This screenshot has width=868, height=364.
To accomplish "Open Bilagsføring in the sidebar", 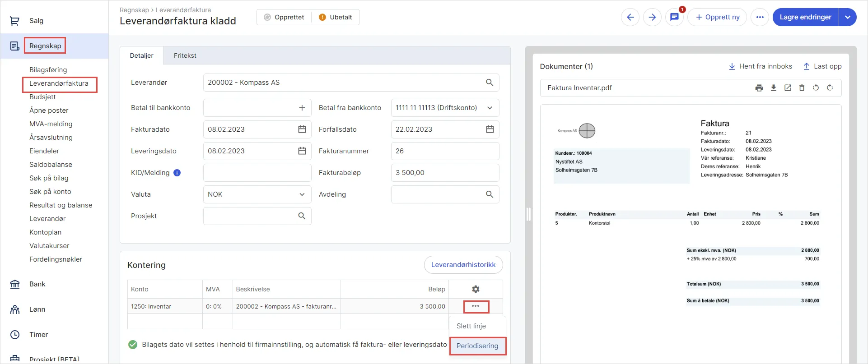I will (x=48, y=70).
